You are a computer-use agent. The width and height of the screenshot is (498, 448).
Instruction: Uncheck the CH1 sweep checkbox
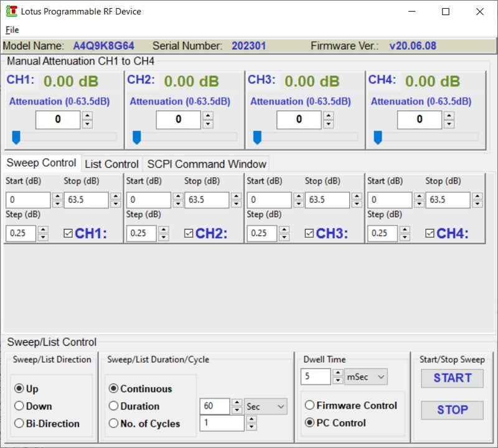click(68, 233)
